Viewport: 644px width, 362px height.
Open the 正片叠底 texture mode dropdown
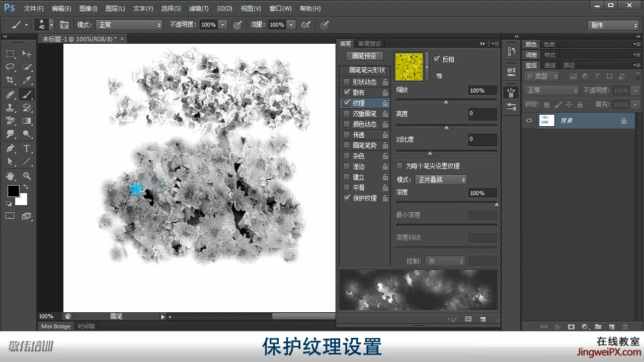440,179
